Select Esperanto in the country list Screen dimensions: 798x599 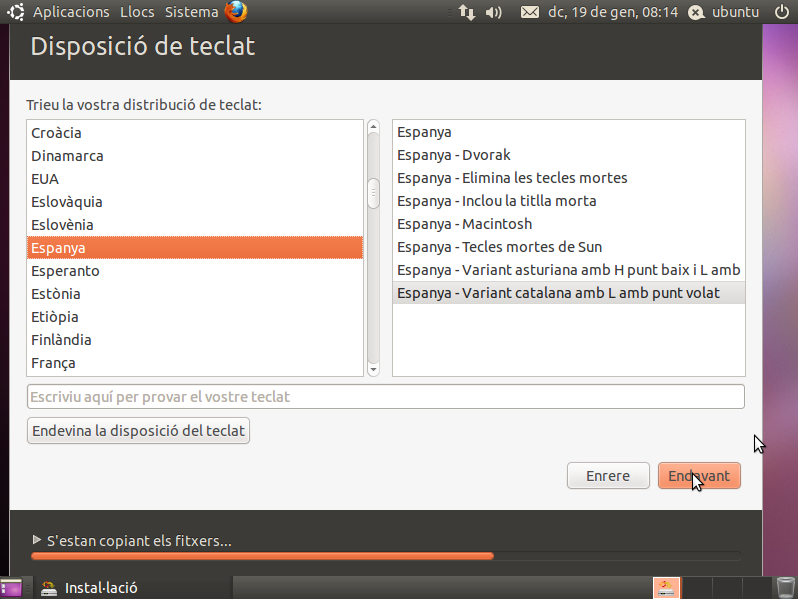[x=195, y=271]
